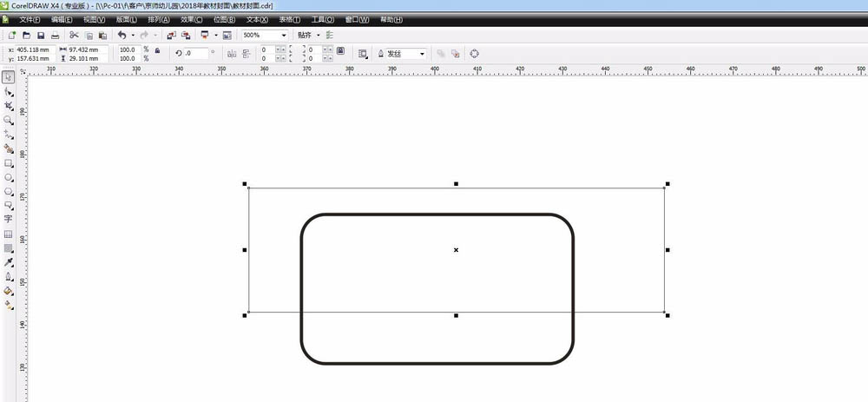Mirror the object horizontally
The width and height of the screenshot is (868, 402).
232,54
